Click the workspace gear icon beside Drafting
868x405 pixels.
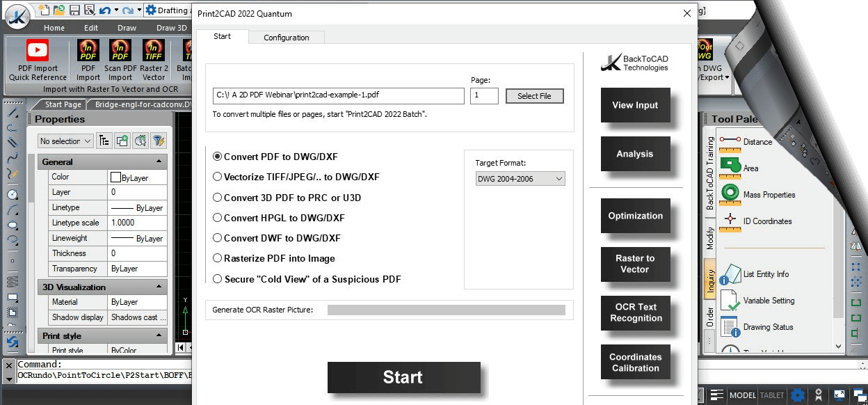tap(151, 10)
